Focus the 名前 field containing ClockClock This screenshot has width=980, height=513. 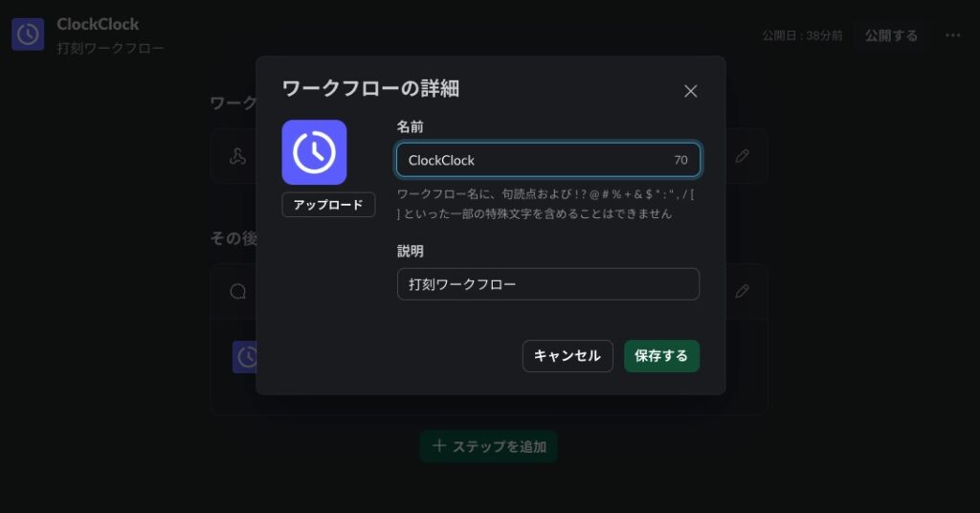pyautogui.click(x=548, y=160)
